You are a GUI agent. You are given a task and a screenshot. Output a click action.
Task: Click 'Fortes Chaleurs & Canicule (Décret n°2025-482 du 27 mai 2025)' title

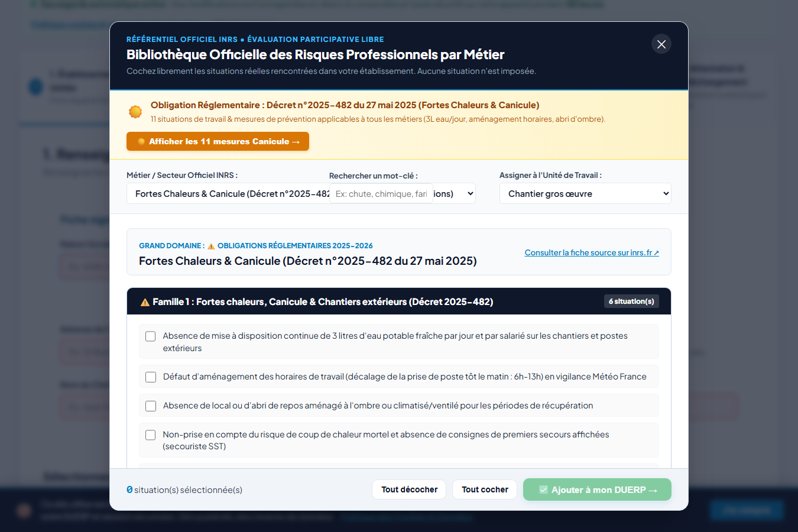point(308,261)
